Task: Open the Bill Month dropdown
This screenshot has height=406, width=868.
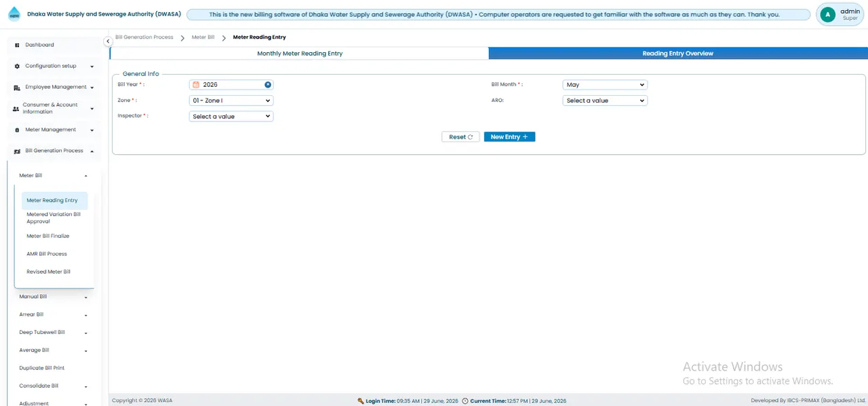Action: 605,85
